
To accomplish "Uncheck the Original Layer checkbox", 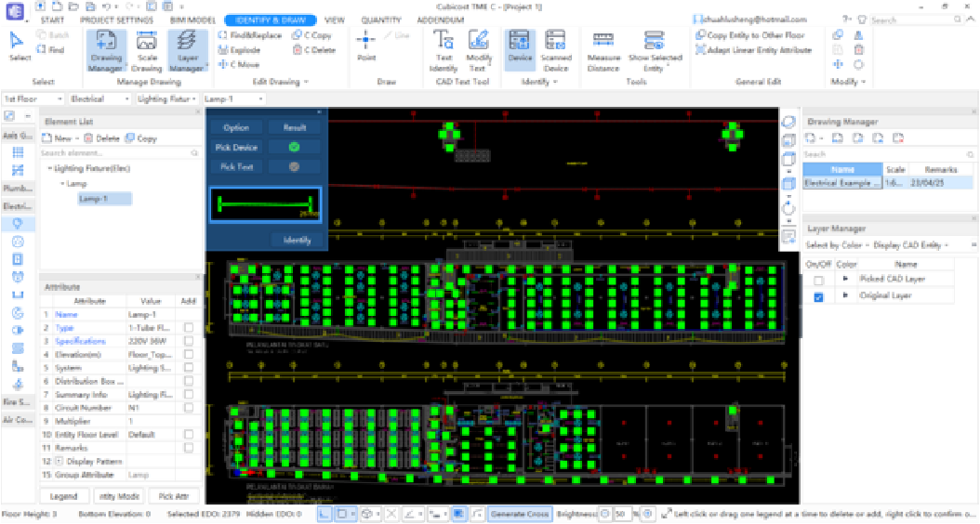I will [818, 296].
